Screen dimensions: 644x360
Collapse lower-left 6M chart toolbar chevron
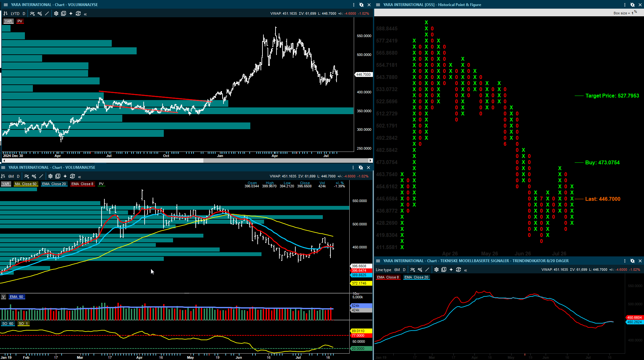coord(80,176)
